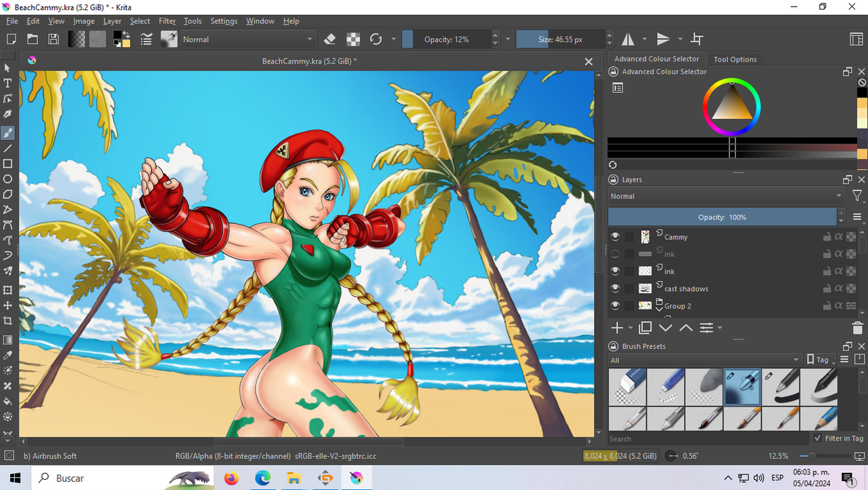Lock the Cammy layer
This screenshot has height=490, width=868.
[x=827, y=237]
